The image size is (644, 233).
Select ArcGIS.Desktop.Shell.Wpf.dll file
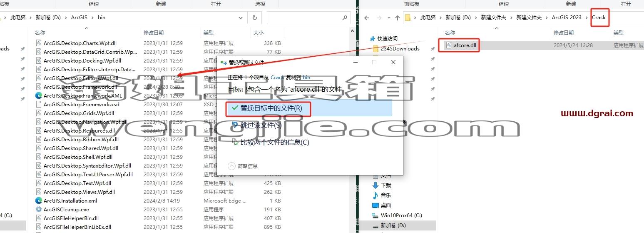[78, 157]
